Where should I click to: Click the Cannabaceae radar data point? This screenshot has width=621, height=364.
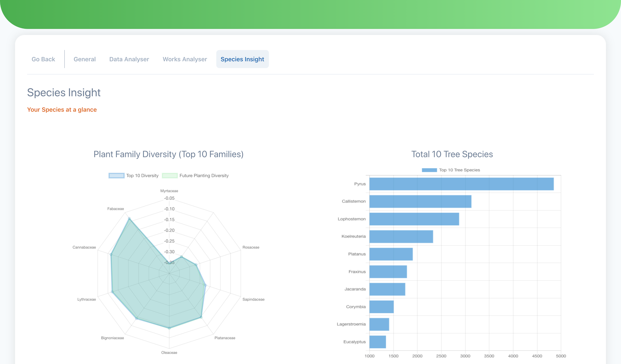point(111,255)
